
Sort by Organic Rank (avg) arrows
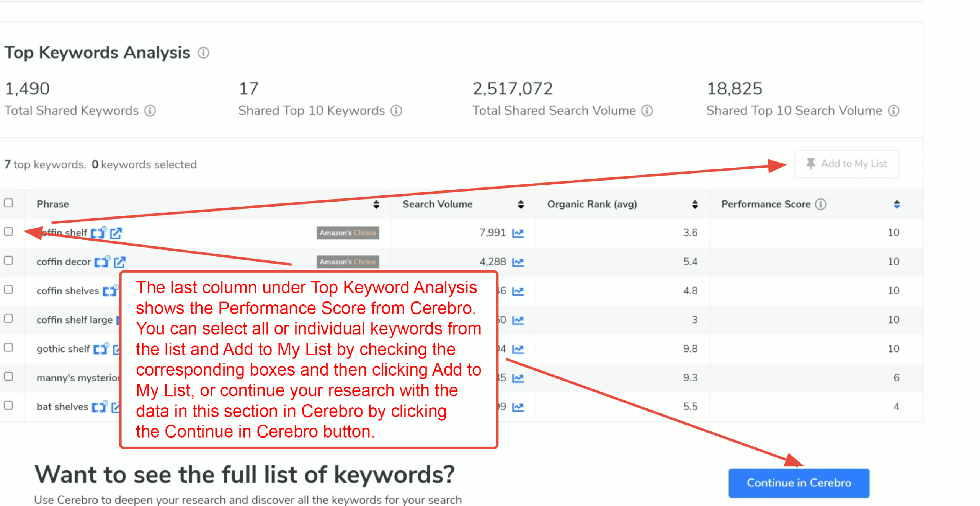(695, 204)
